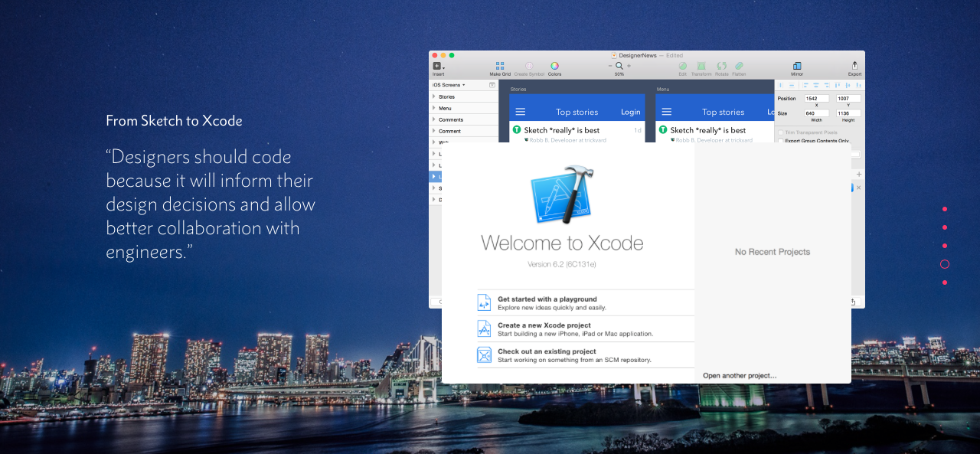This screenshot has height=454, width=980.
Task: Click align top icon in inspector
Action: point(837,85)
